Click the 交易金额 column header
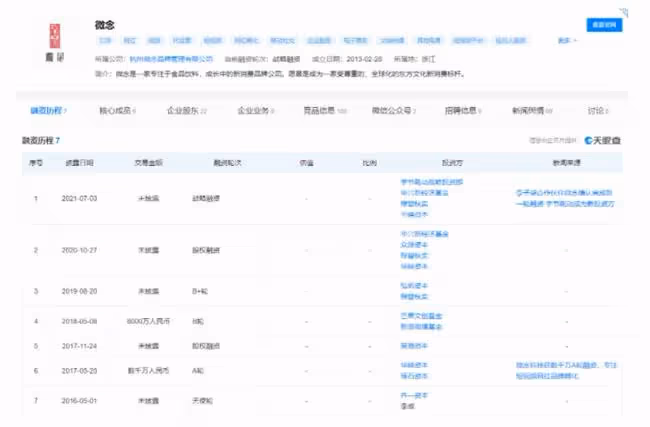650x427 pixels. tap(148, 163)
